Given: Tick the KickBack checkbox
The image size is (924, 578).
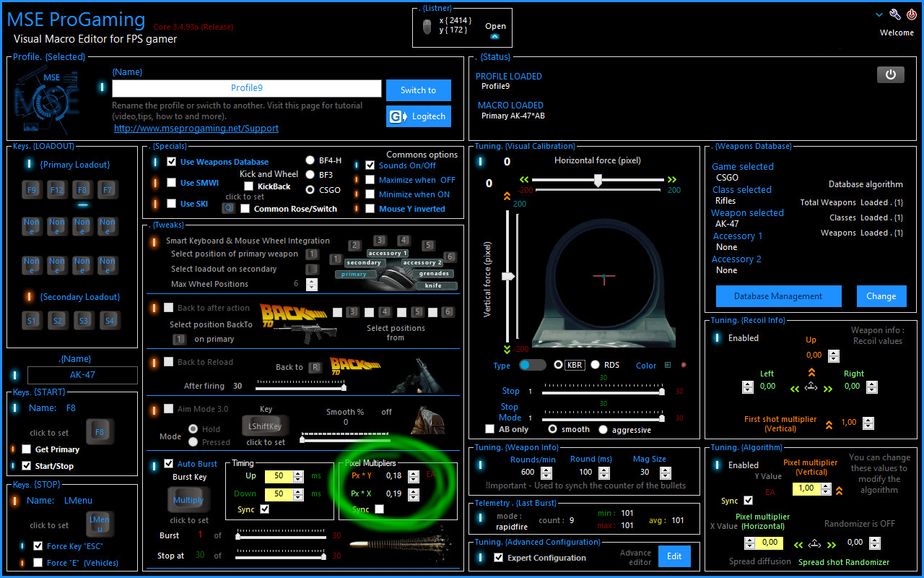Looking at the screenshot, I should [248, 186].
